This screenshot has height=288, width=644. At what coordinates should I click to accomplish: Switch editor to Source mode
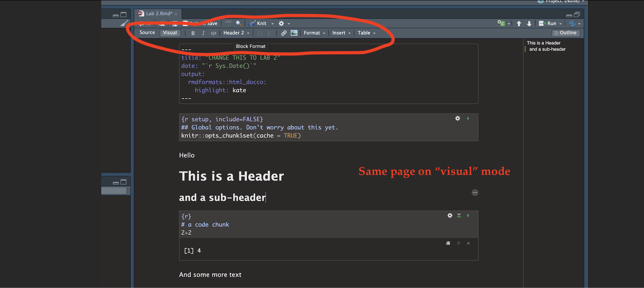coord(147,33)
